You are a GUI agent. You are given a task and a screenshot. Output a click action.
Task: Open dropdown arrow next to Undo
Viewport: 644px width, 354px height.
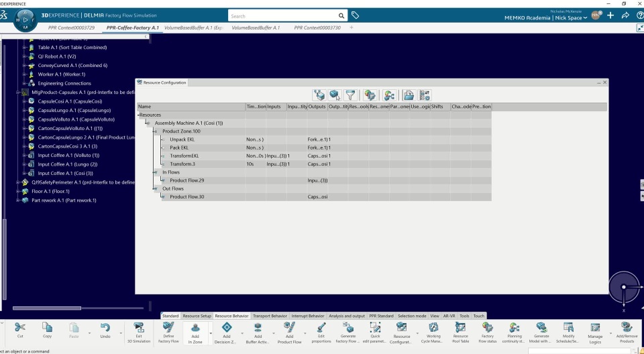(121, 333)
